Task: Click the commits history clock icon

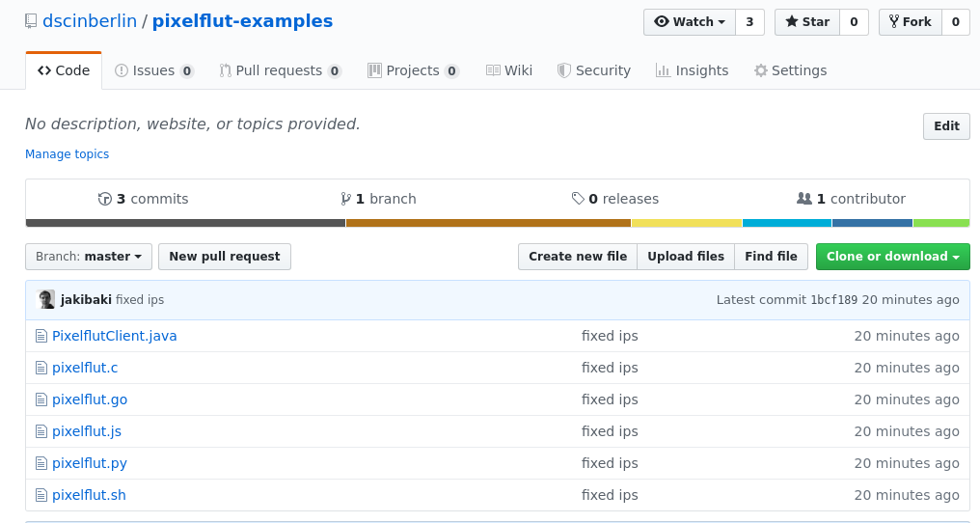Action: tap(105, 199)
